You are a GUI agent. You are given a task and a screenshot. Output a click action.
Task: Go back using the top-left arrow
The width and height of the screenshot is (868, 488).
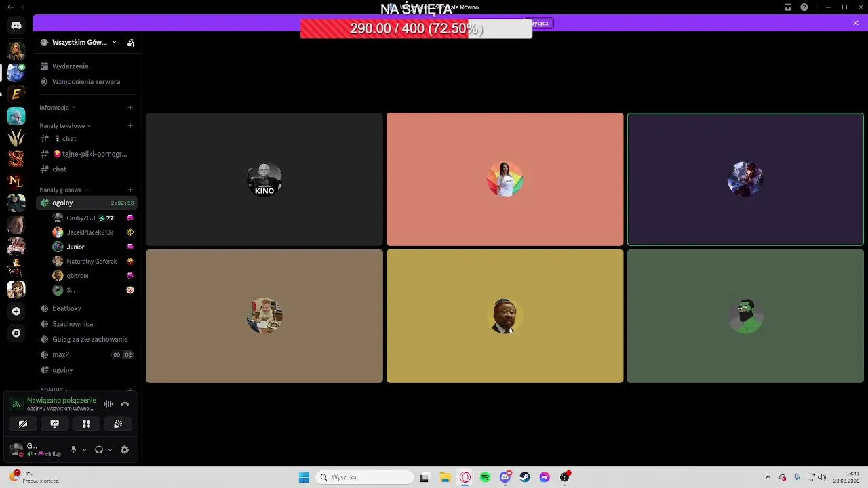click(x=10, y=7)
